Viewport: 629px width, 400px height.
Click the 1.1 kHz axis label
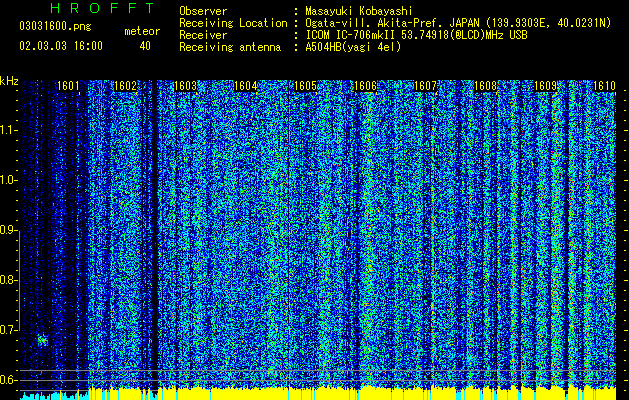[8, 130]
